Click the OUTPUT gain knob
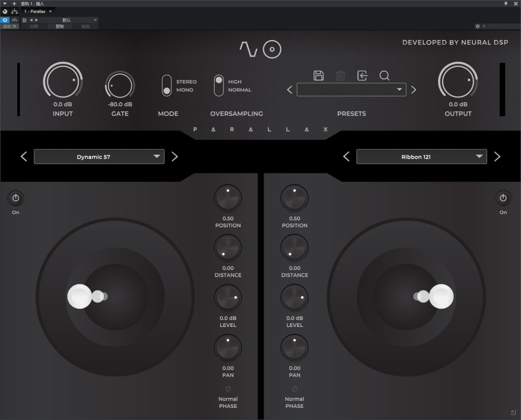 pyautogui.click(x=457, y=81)
